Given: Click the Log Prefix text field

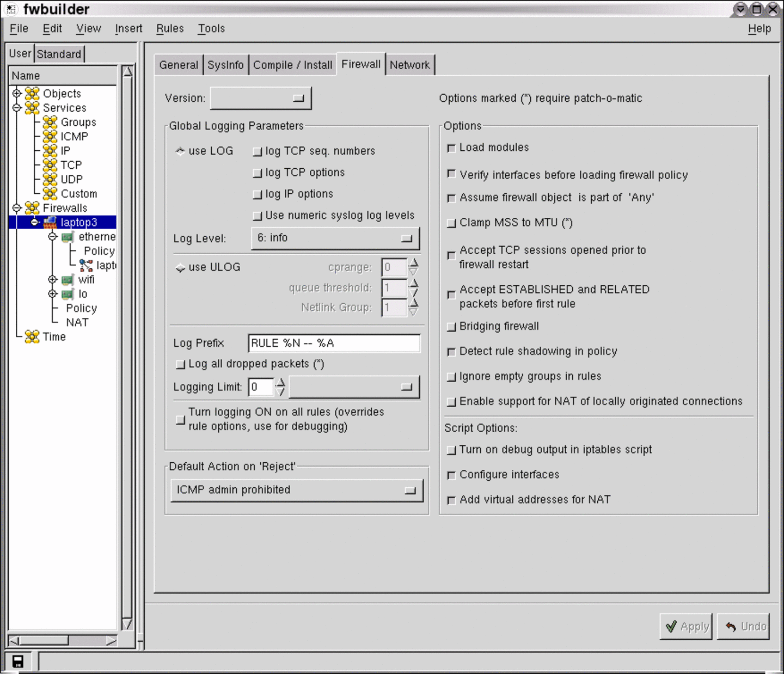Looking at the screenshot, I should coord(334,343).
